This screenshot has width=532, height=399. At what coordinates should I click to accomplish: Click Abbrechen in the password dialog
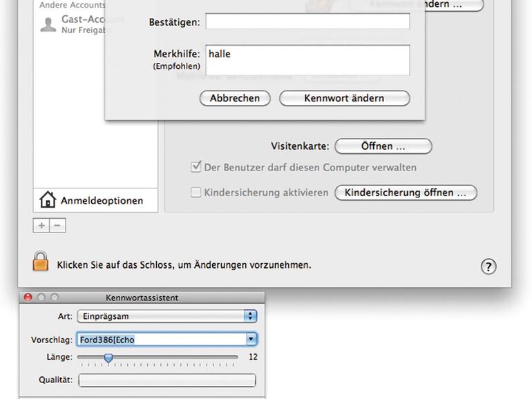pos(235,98)
